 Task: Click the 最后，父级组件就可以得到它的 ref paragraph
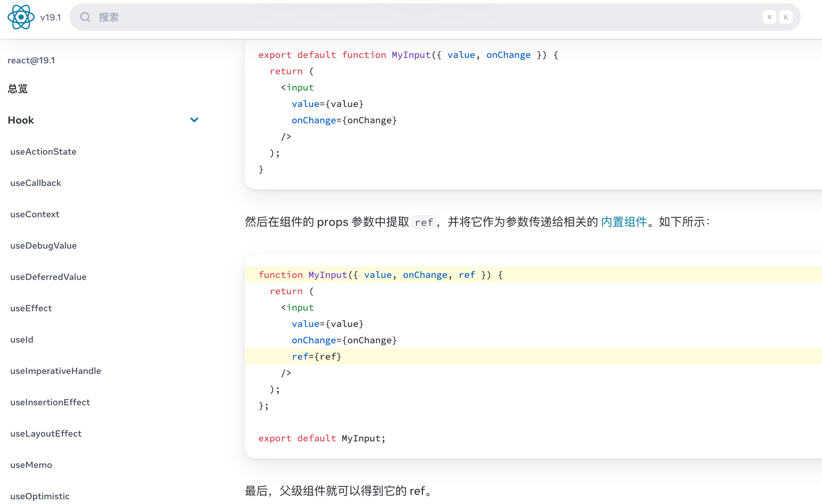(x=339, y=491)
